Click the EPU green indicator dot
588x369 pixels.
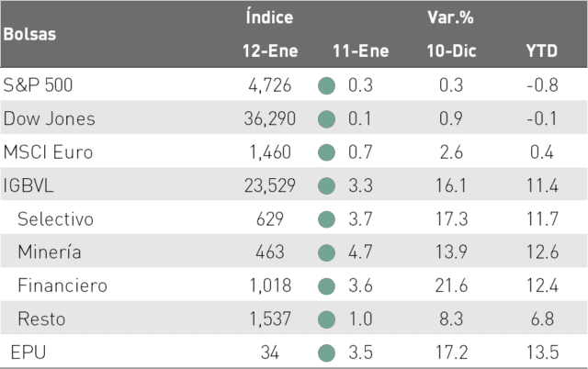326,352
